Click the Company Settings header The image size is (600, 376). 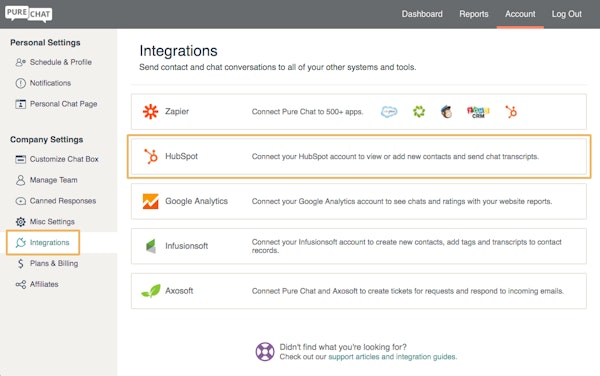(x=47, y=140)
